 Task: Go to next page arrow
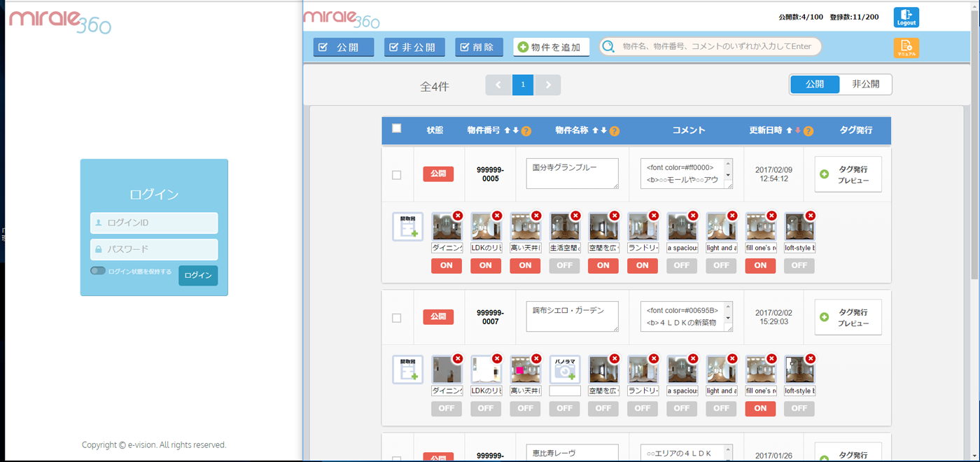tap(548, 85)
